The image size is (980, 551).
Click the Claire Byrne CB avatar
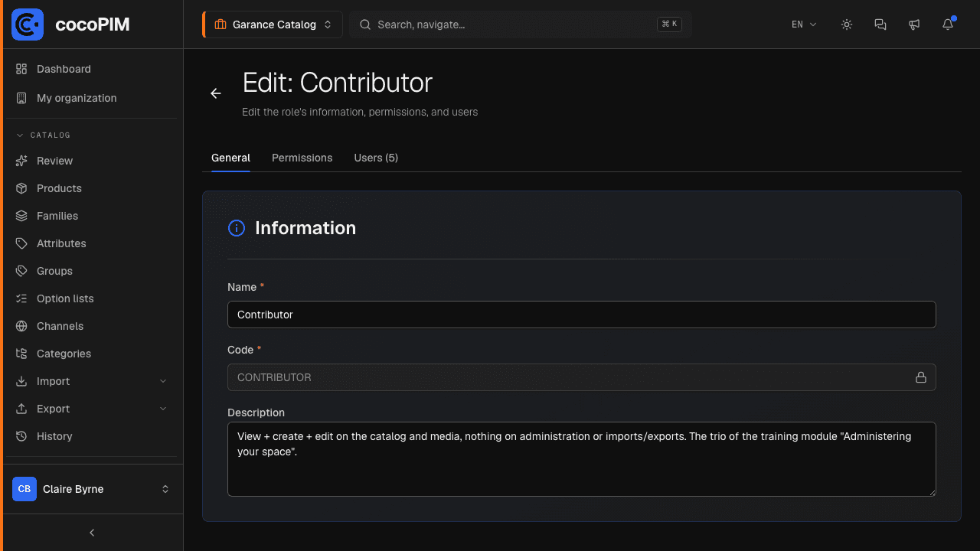click(24, 489)
